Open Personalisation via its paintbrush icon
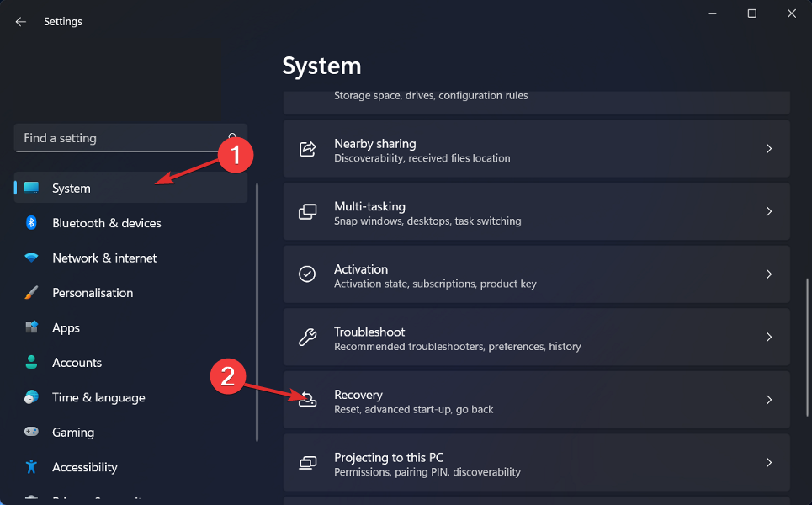812x505 pixels. [31, 292]
